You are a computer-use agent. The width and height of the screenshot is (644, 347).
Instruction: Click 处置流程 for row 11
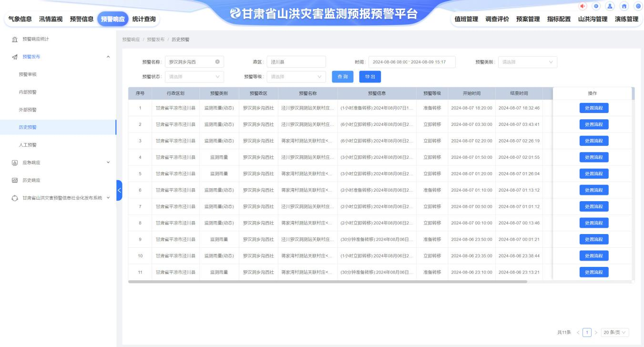tap(594, 272)
